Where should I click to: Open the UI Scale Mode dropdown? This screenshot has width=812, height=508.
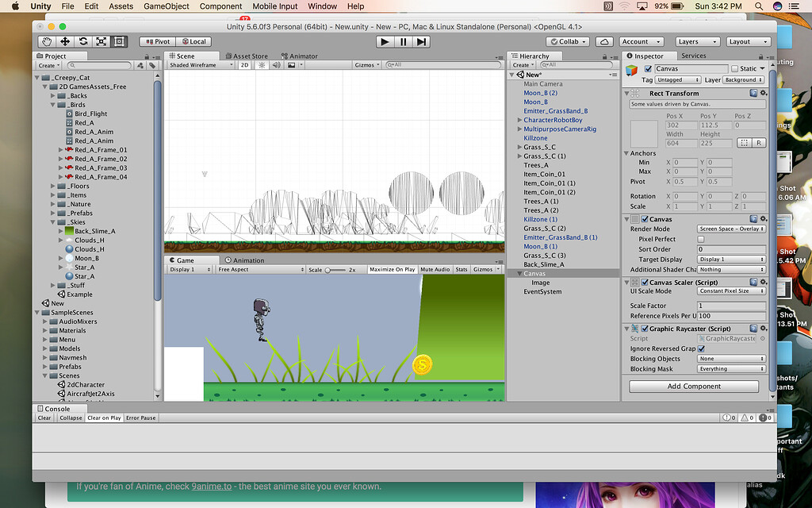pos(730,291)
